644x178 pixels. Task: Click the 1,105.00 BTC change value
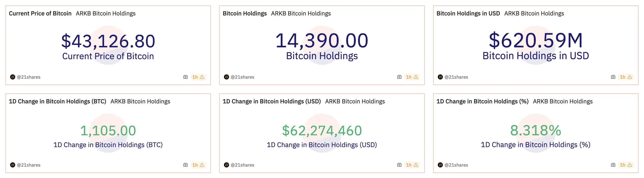coord(108,130)
